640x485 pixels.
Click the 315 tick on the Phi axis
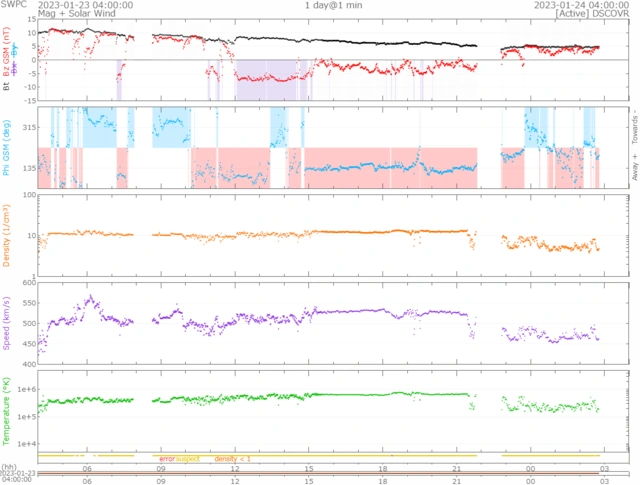click(x=31, y=127)
